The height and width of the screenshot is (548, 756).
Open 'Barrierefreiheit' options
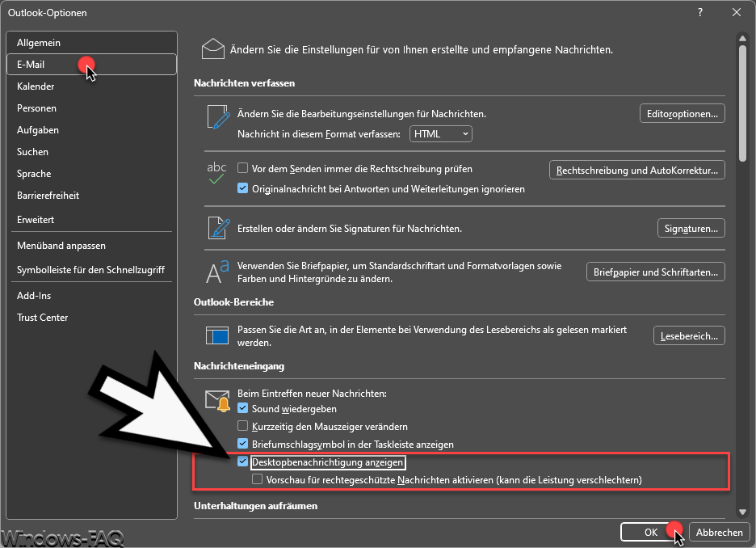[91, 196]
